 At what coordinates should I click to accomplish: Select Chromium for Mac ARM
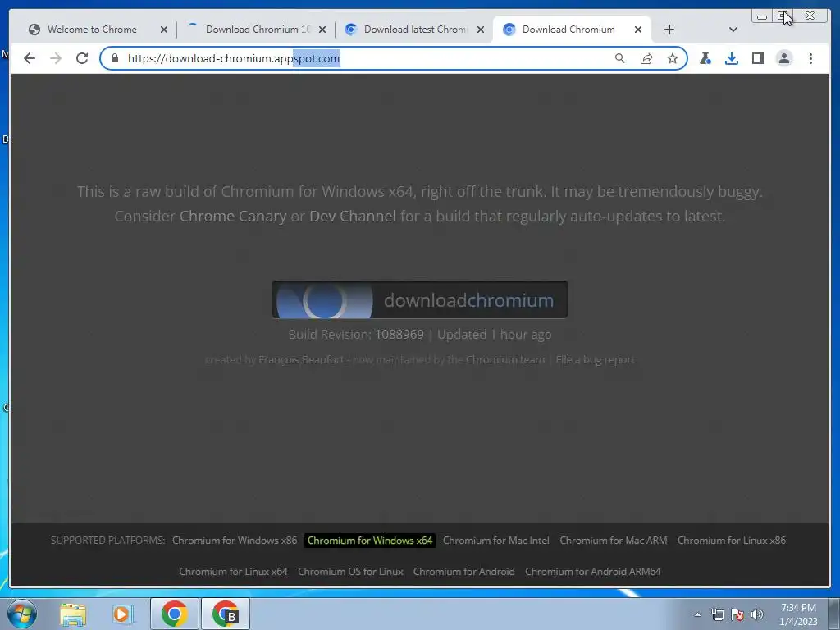coord(614,541)
